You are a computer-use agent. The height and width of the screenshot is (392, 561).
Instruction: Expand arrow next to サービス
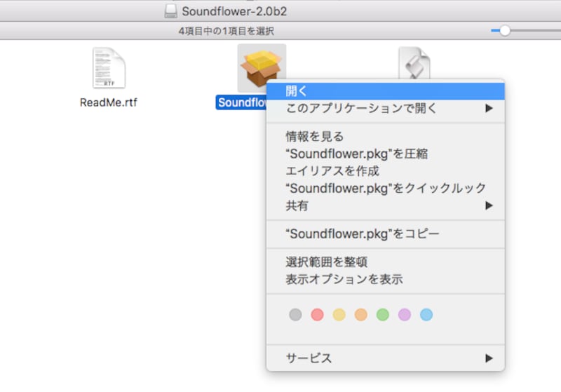click(x=489, y=358)
